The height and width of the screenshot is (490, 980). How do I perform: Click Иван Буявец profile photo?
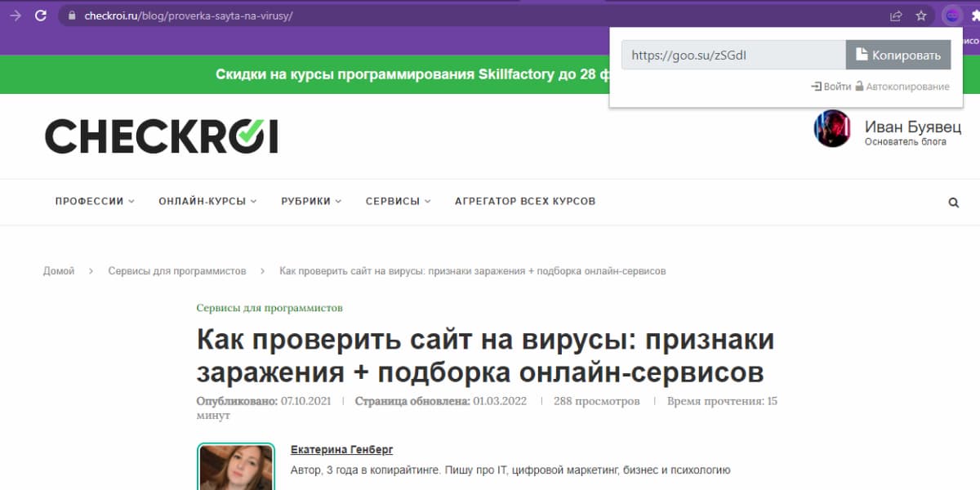point(831,131)
